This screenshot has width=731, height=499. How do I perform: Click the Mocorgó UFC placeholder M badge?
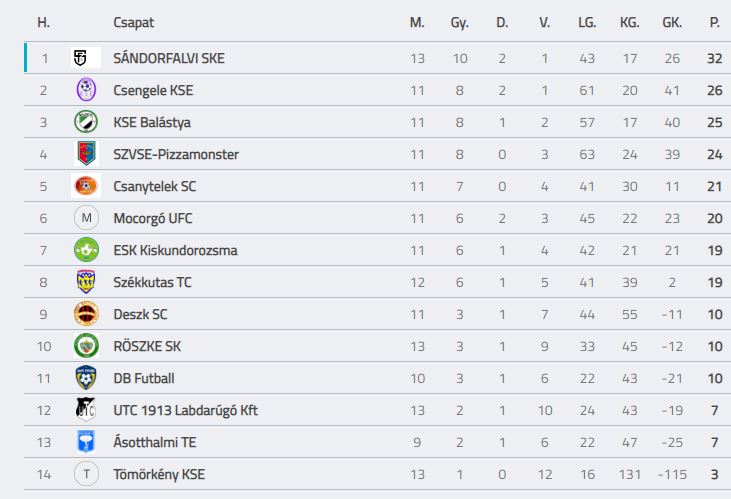click(x=86, y=218)
